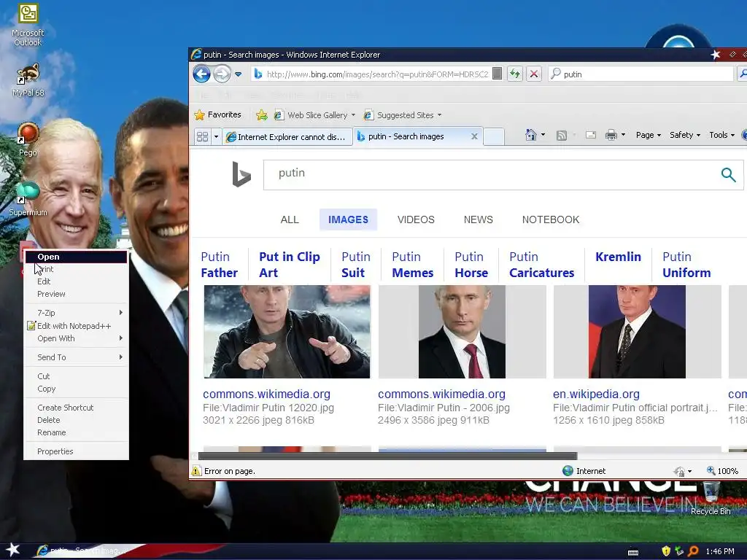Open MyPal 68 desktop shortcut
This screenshot has height=560, width=747.
28,80
